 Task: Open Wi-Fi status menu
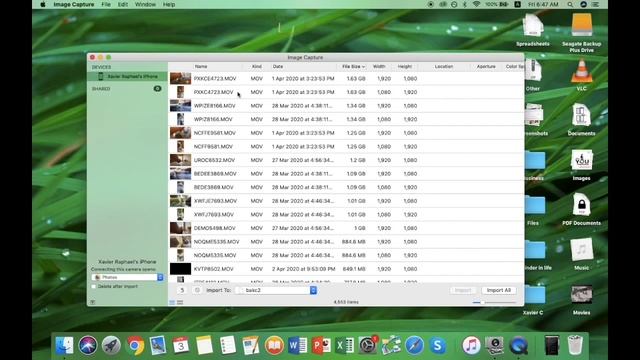(x=476, y=4)
